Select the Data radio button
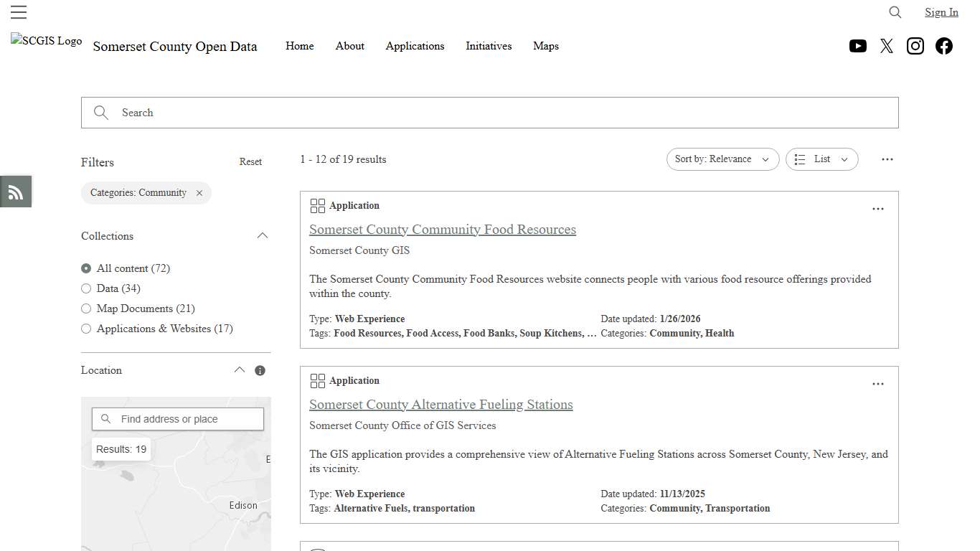 point(86,288)
